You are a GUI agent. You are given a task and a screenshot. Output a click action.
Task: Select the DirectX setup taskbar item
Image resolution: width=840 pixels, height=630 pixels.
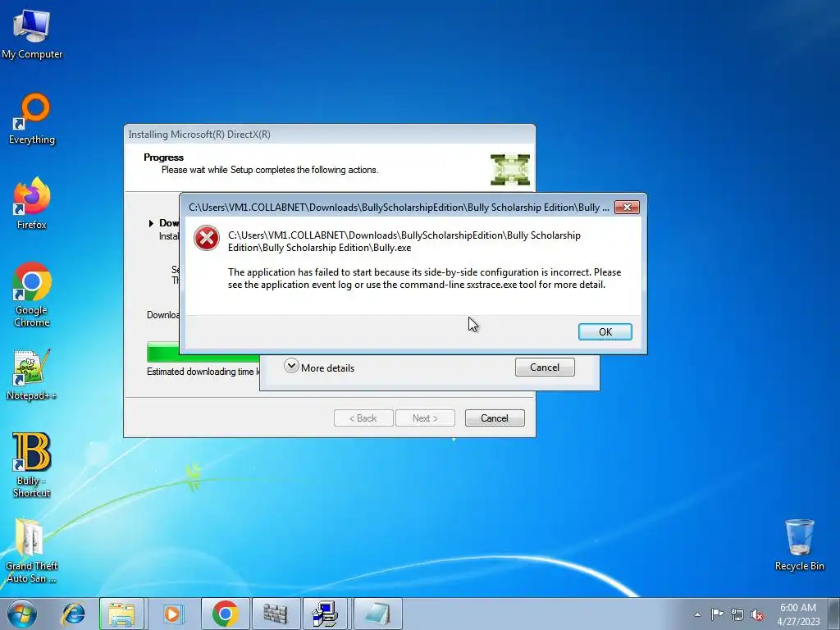[326, 614]
